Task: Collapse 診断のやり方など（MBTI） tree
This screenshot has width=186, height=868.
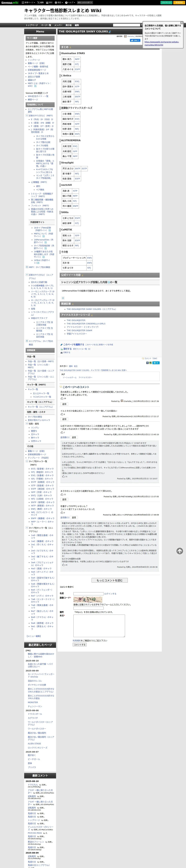Action: pyautogui.click(x=27, y=116)
